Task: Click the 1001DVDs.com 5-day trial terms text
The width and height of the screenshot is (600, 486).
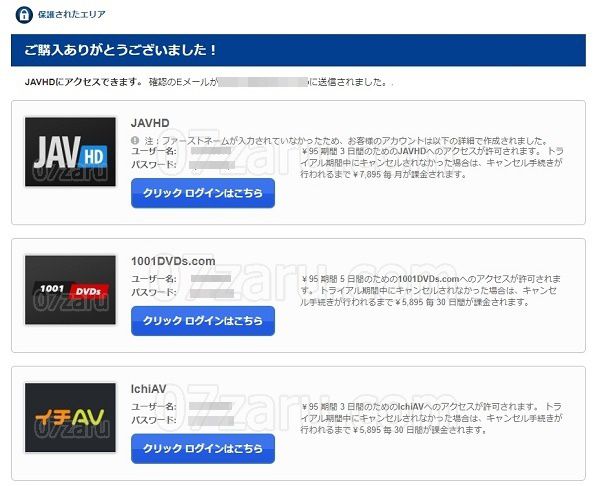Action: tap(430, 290)
